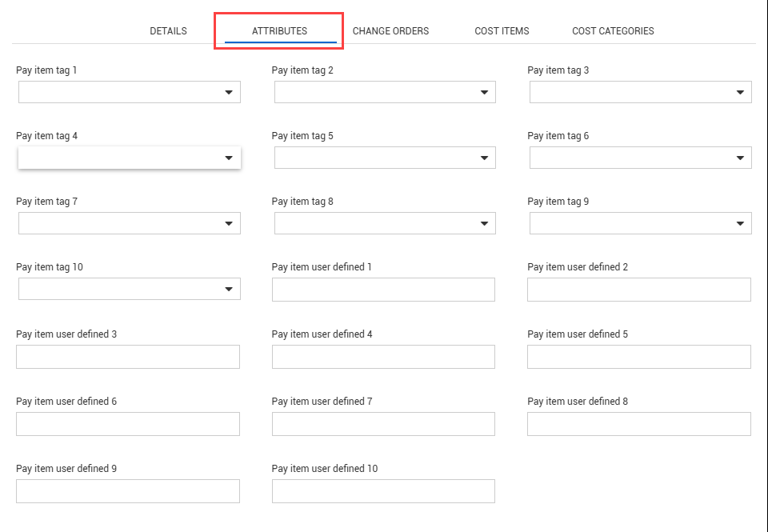Focus the Pay item user defined 10 field
The width and height of the screenshot is (768, 532).
(383, 491)
